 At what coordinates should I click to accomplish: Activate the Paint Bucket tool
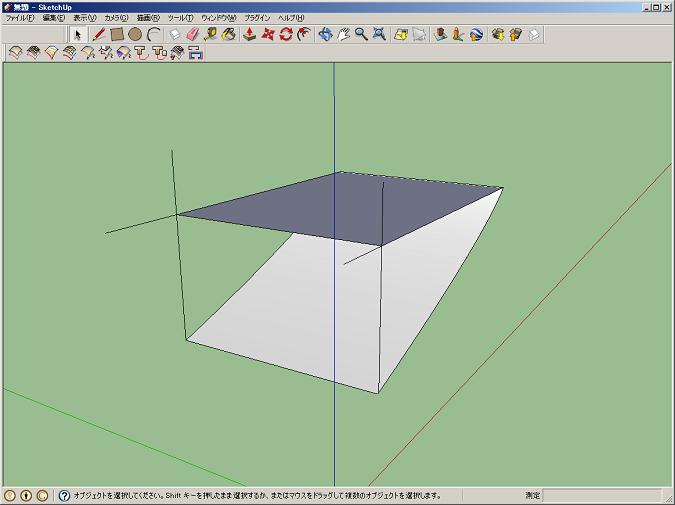[x=229, y=34]
